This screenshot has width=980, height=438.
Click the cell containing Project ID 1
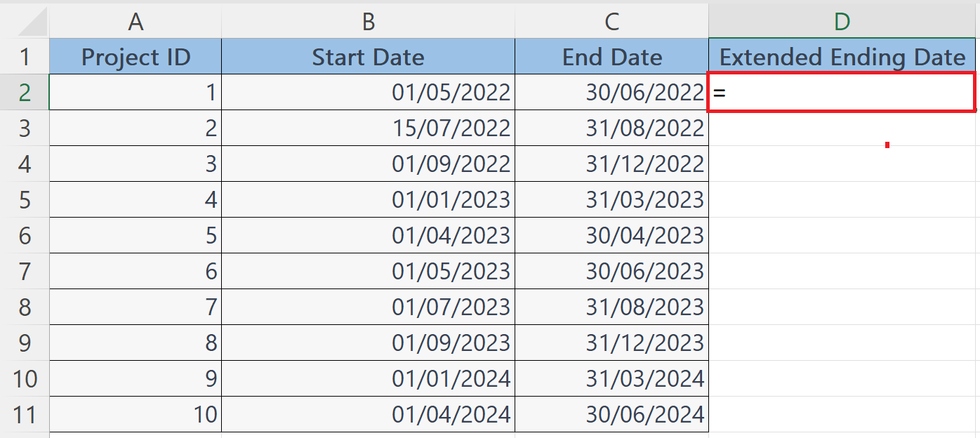coord(135,92)
